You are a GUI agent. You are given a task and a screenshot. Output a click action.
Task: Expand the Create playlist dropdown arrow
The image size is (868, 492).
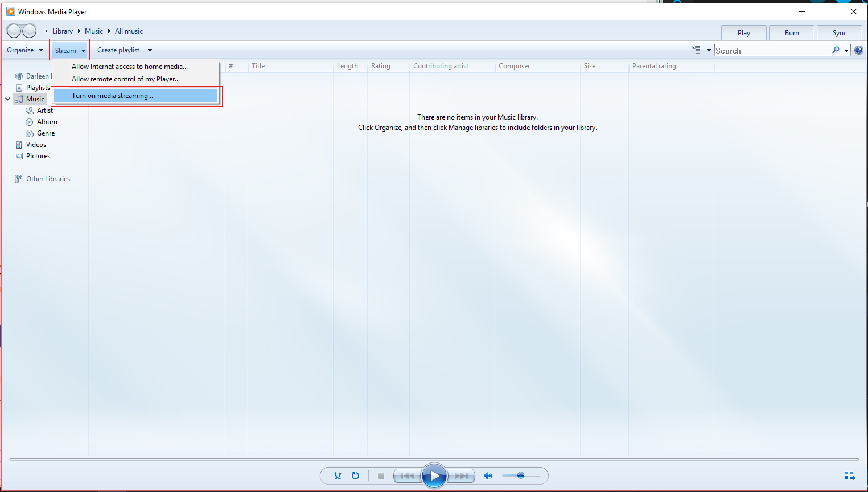tap(150, 50)
